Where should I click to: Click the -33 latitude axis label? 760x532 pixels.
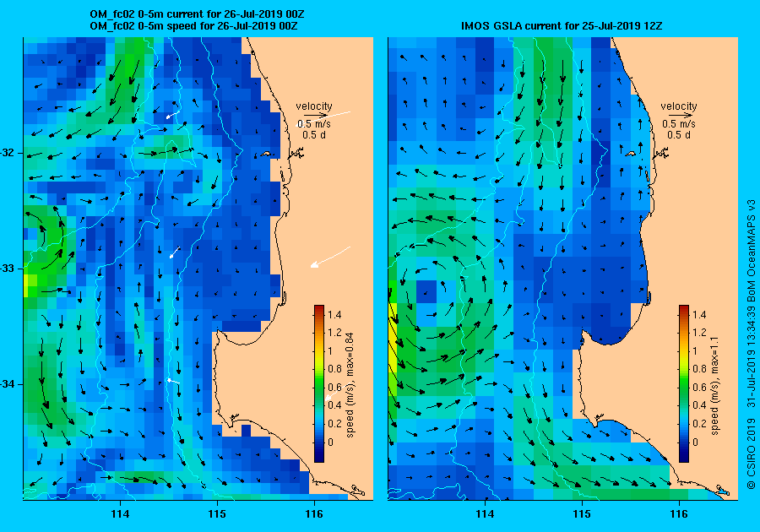(7, 269)
